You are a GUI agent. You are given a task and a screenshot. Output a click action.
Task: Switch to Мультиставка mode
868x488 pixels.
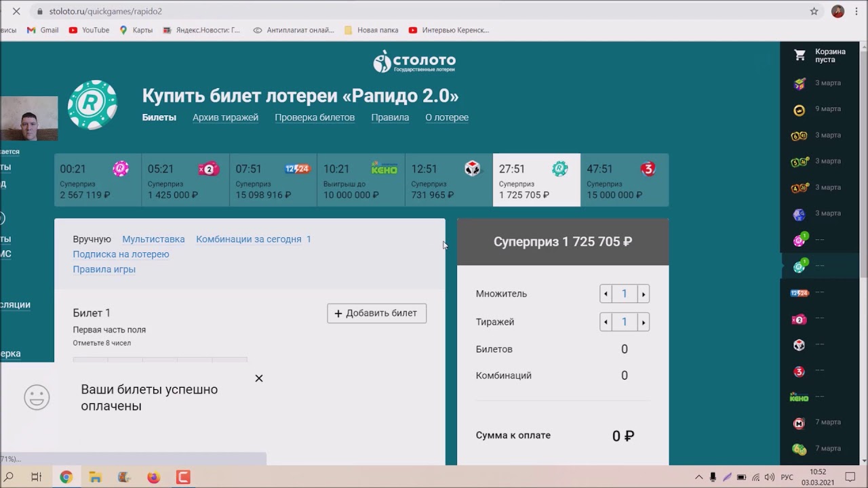(153, 239)
